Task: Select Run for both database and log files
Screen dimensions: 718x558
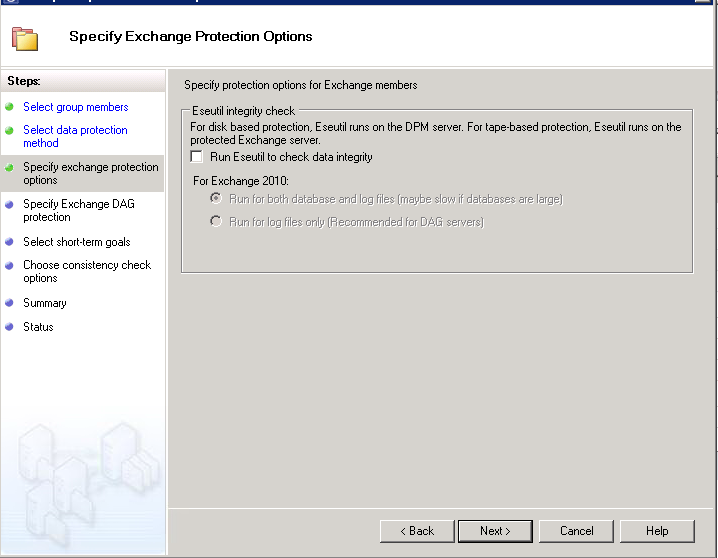Action: [x=216, y=198]
